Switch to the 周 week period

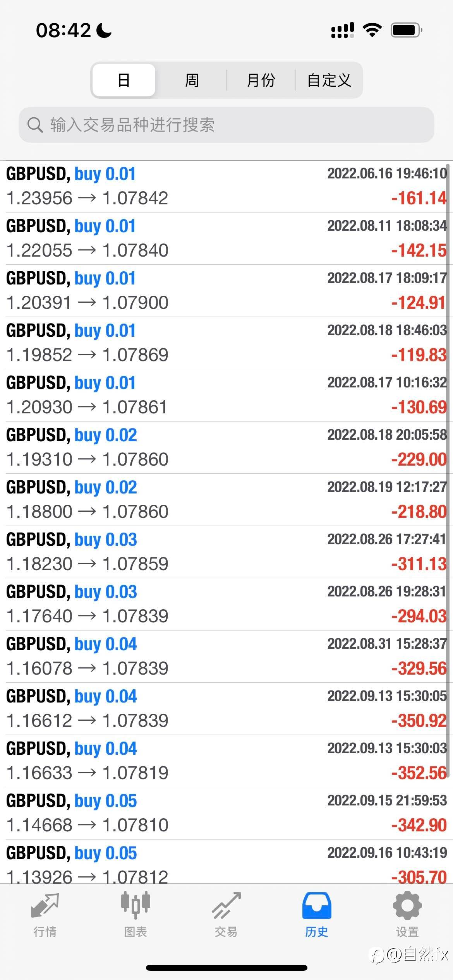click(192, 80)
